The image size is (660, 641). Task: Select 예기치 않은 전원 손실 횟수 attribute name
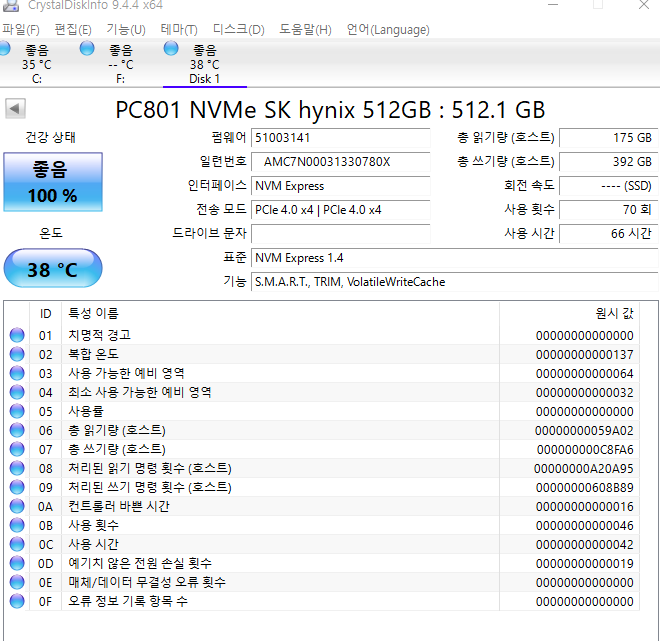[x=140, y=563]
